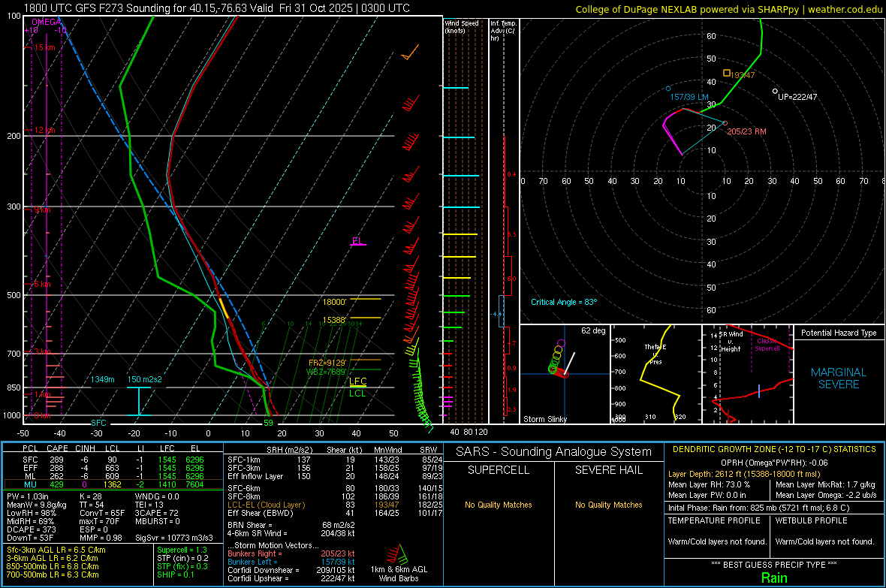Click the yellow LFC level marker

click(x=358, y=381)
